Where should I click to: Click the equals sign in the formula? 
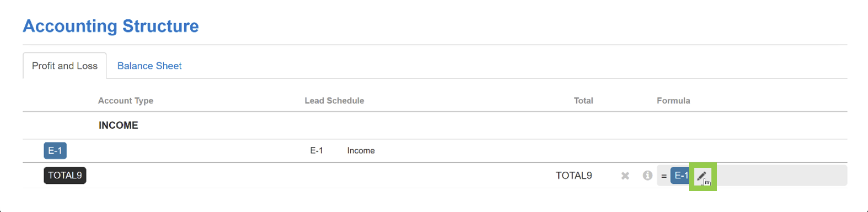[664, 176]
